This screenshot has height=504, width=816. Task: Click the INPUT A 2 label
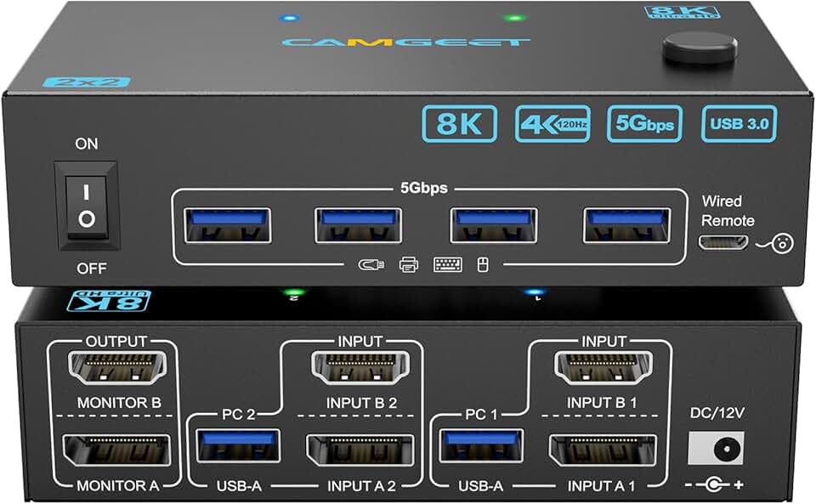point(362,486)
